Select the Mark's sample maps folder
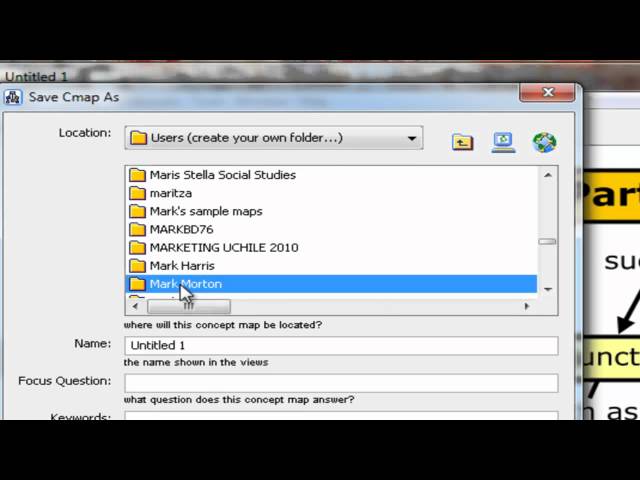 [331, 211]
